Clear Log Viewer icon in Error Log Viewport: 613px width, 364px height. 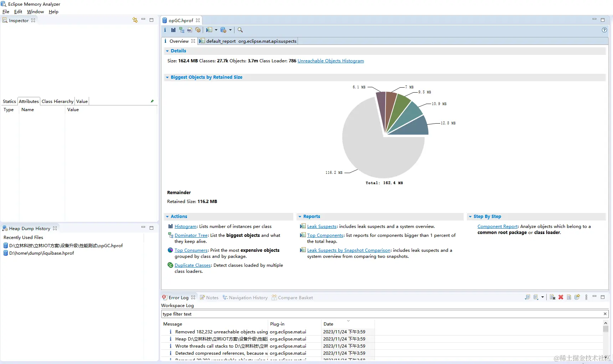point(552,297)
